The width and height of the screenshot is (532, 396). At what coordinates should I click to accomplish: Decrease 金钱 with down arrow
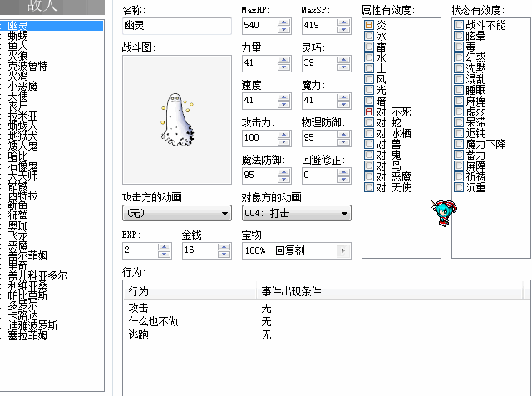click(x=224, y=255)
